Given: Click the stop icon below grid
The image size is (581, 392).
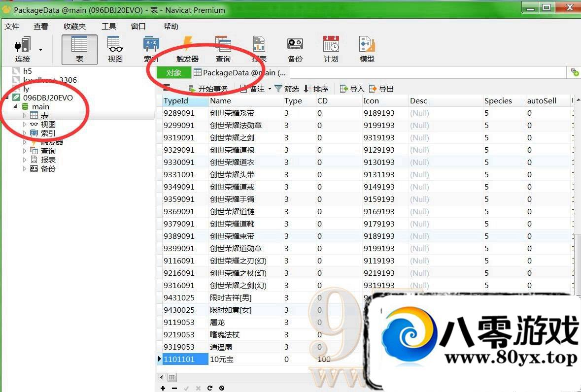Looking at the screenshot, I should 222,388.
